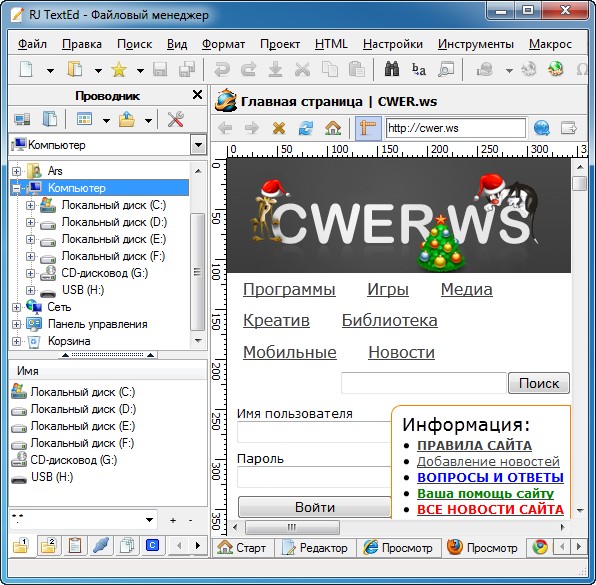Stop page loading with orange X
This screenshot has width=596, height=585.
point(279,128)
